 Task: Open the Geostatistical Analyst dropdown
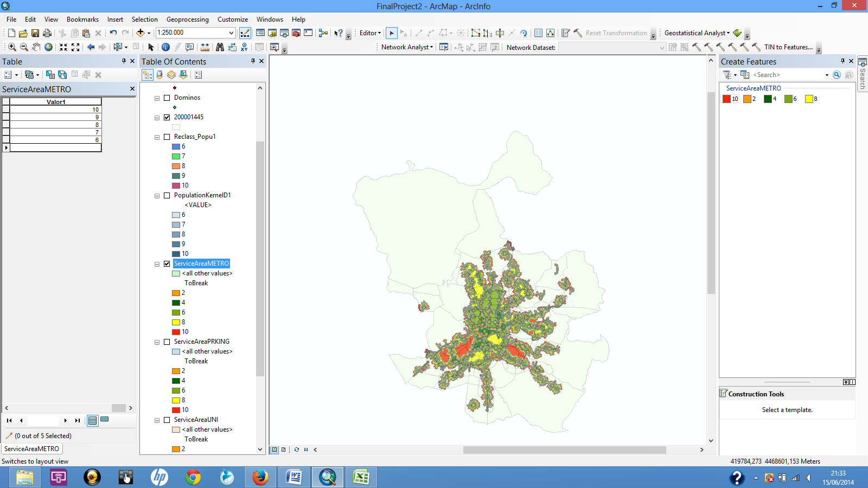697,33
